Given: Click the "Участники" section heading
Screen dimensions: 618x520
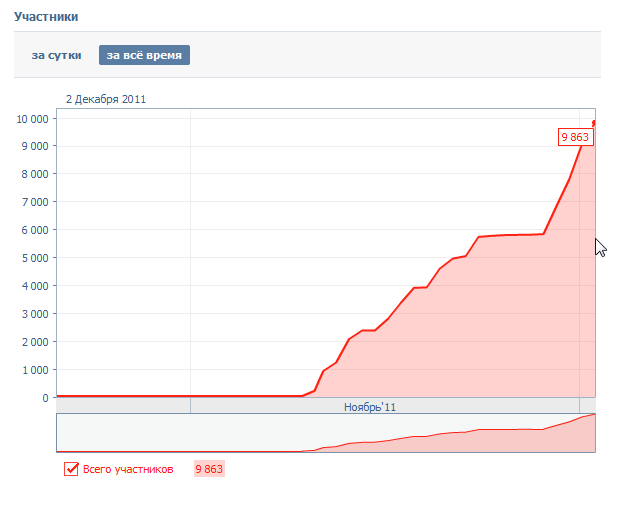Looking at the screenshot, I should (46, 17).
